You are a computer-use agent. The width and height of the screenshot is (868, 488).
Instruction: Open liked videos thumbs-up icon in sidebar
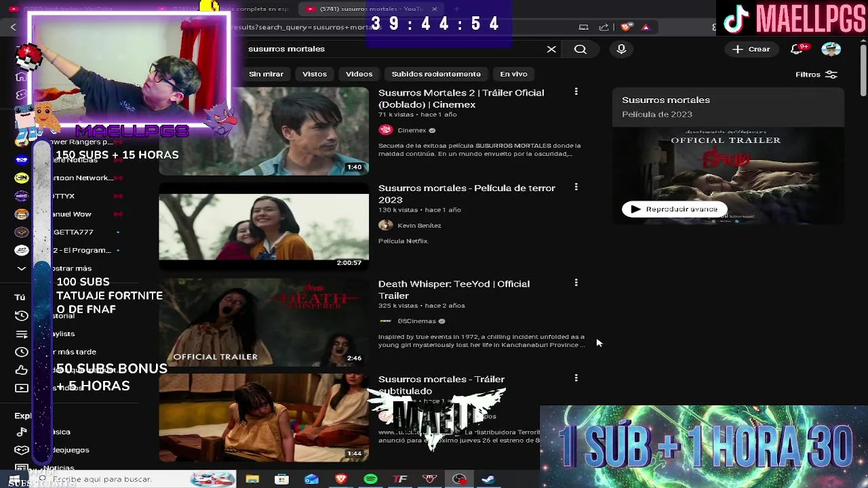[x=22, y=370]
